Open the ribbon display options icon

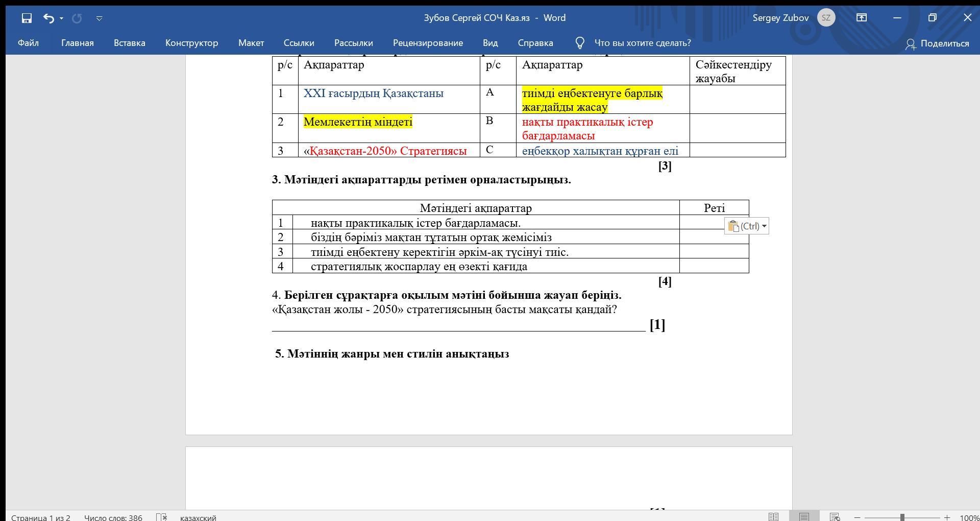tap(861, 18)
